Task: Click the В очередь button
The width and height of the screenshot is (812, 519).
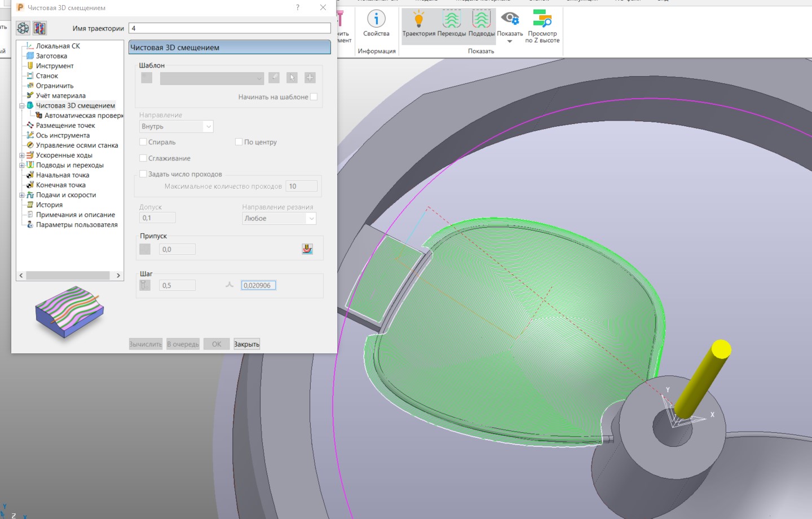Action: coord(183,344)
